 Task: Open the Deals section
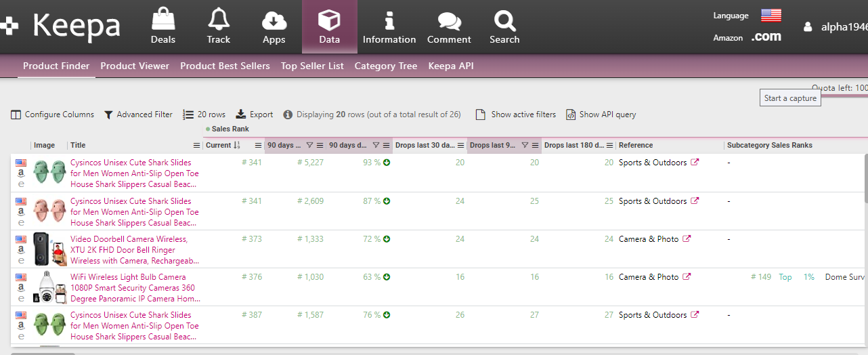point(162,26)
